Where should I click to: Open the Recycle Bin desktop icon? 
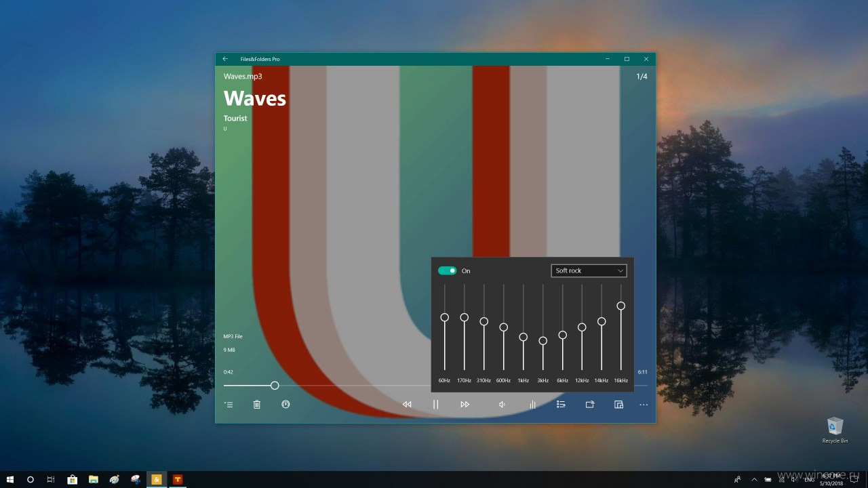835,430
